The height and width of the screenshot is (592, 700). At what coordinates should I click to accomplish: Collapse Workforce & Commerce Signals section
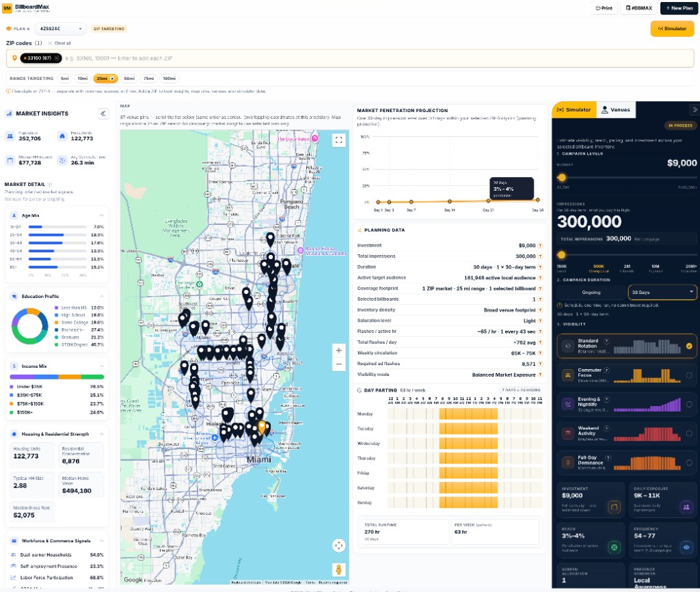(102, 541)
